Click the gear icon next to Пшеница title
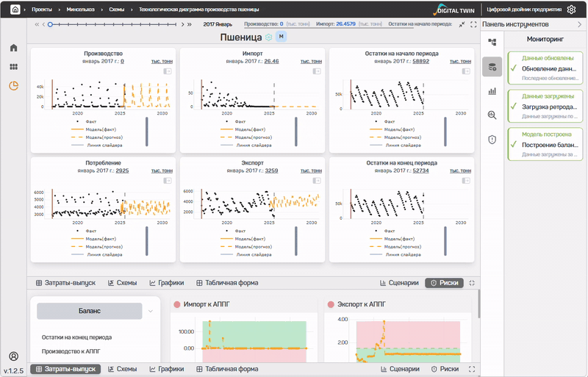The height and width of the screenshot is (377, 588). pyautogui.click(x=268, y=37)
